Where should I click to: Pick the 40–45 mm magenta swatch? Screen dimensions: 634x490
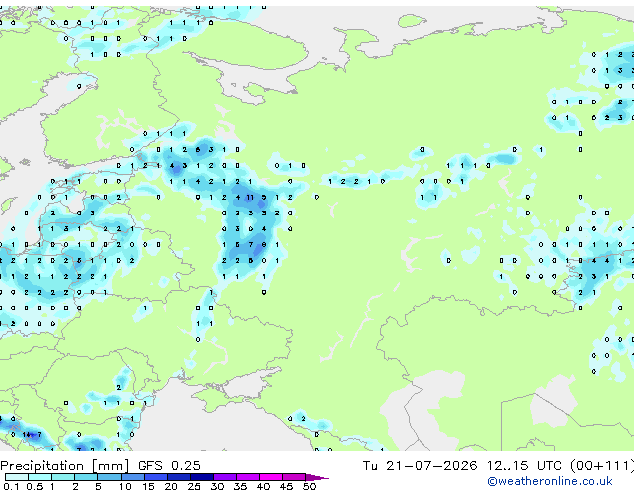click(x=271, y=477)
